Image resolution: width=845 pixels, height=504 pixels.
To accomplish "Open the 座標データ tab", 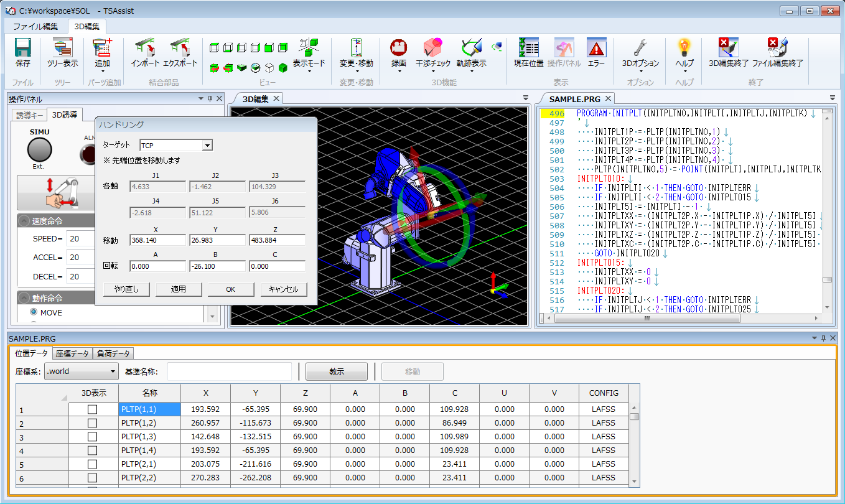I will tap(72, 353).
